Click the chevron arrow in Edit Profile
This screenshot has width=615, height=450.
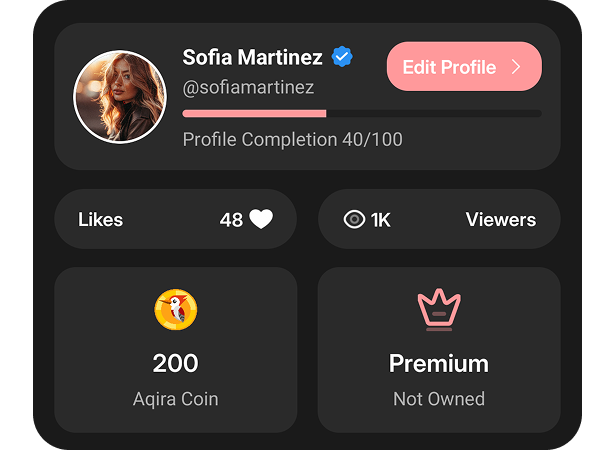pos(517,67)
